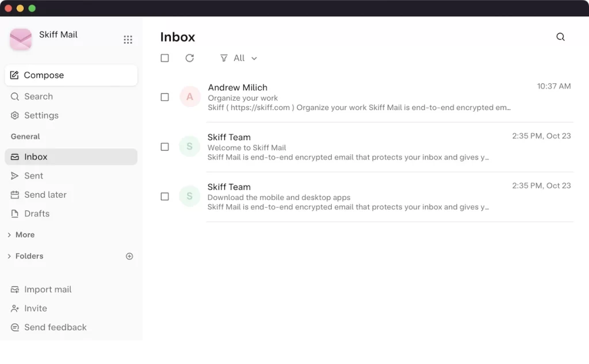Check the Andrew Milich email checkbox

coord(165,97)
